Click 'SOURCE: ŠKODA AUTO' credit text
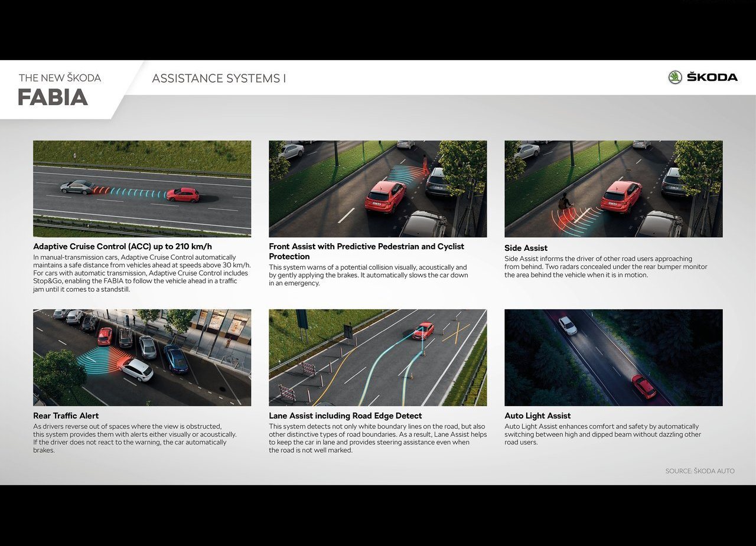 tap(700, 471)
